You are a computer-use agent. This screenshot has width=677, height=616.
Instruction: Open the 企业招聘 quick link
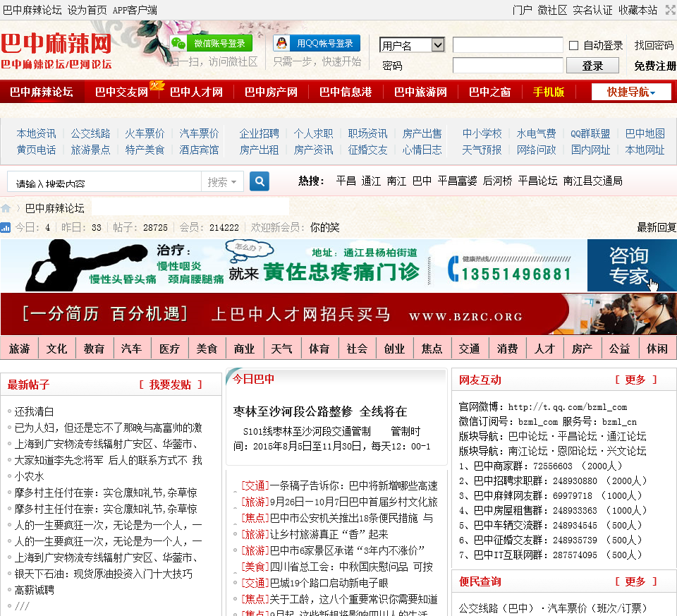[259, 133]
